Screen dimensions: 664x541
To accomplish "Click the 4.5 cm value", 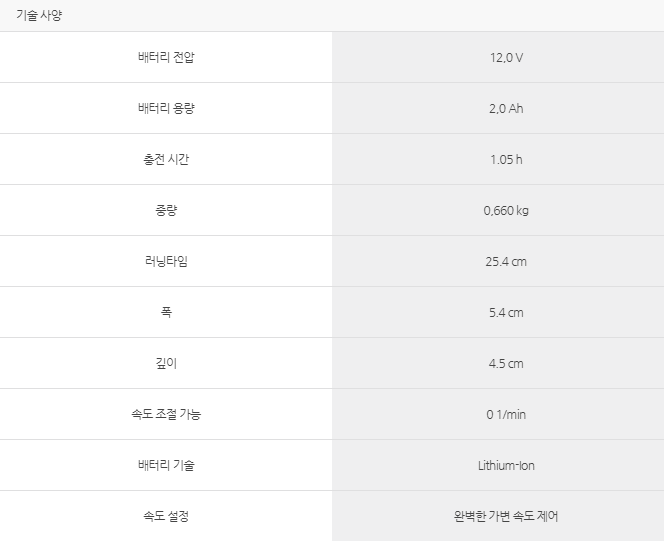I will pos(506,364).
